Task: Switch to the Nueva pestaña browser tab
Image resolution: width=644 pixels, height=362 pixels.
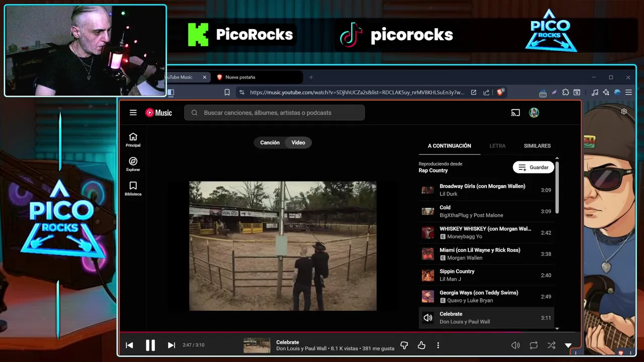Action: pos(258,77)
